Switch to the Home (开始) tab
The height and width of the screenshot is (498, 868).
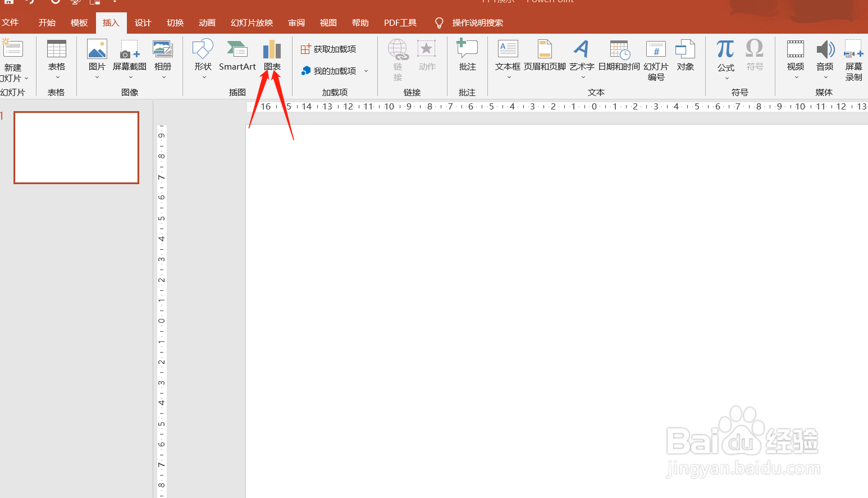pyautogui.click(x=47, y=23)
